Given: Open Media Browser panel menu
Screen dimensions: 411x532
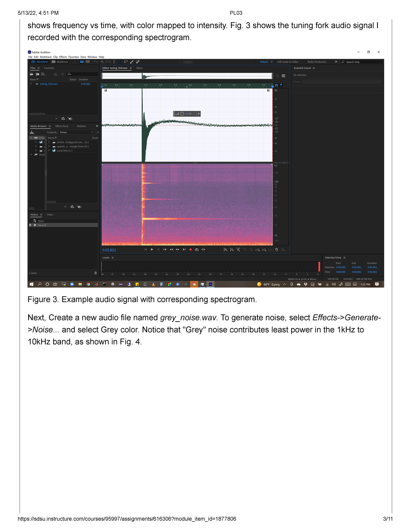Looking at the screenshot, I should tap(50, 126).
